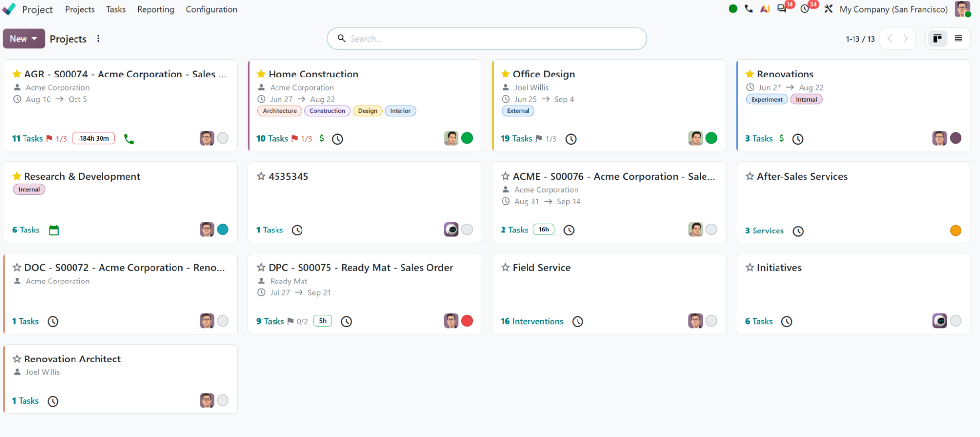Switch to Kanban view

point(937,39)
